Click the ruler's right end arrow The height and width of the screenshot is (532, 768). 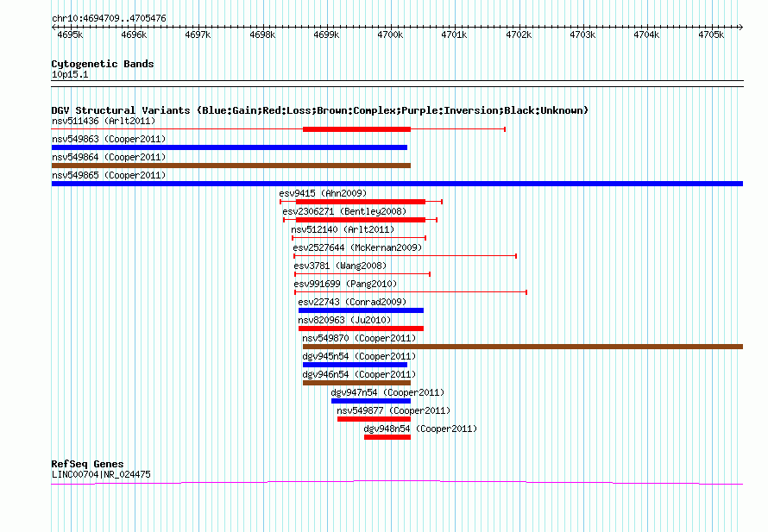(x=741, y=28)
